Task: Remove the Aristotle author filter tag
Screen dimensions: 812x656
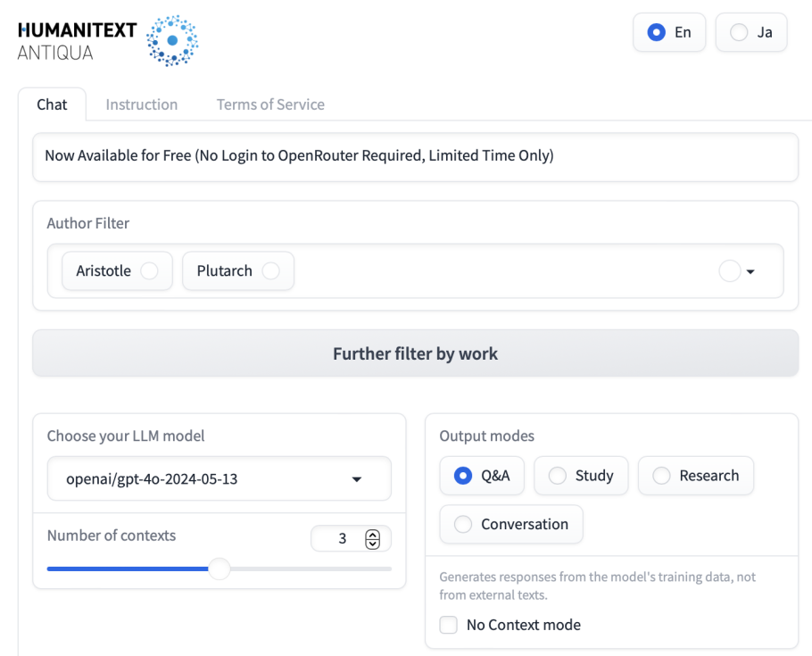Action: 150,270
